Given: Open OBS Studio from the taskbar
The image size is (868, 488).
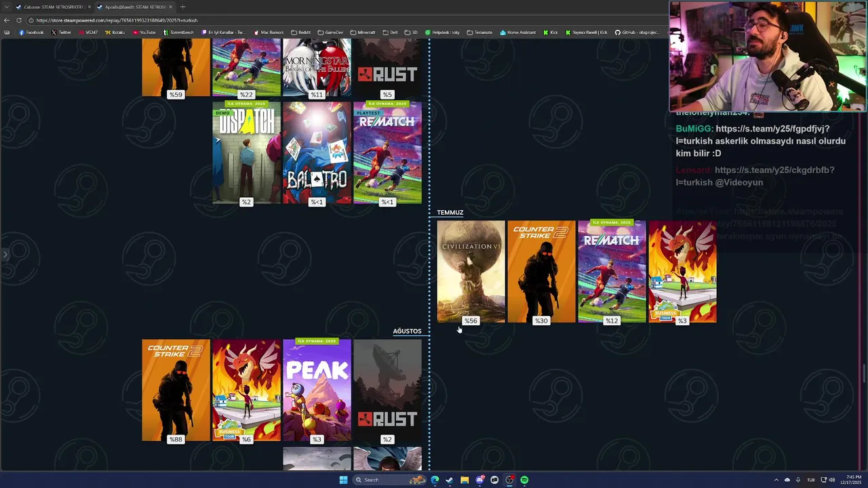Looking at the screenshot, I should tap(509, 480).
